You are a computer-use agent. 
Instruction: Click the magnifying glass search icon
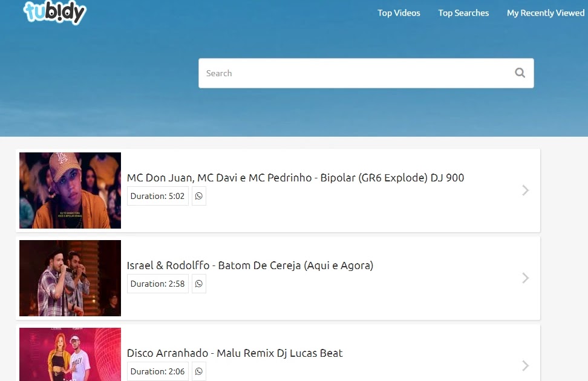[520, 73]
